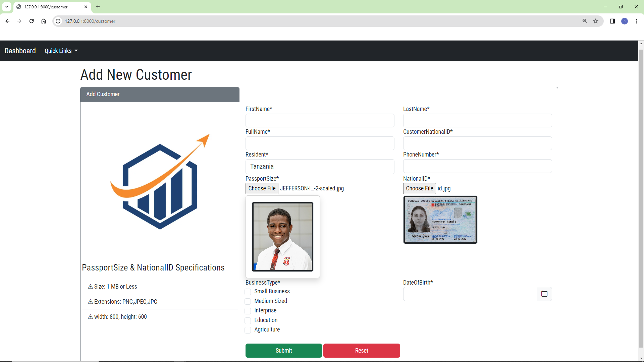Close the 127.0.0.1:8000/customer tab
The image size is (644, 362).
86,7
